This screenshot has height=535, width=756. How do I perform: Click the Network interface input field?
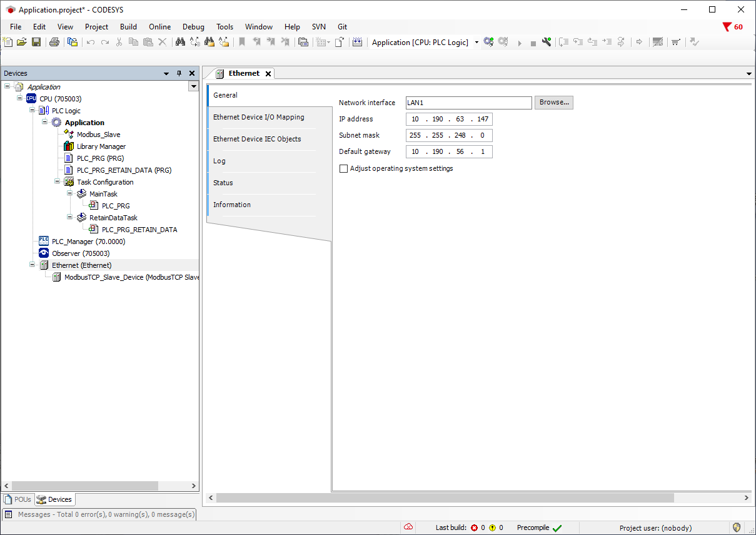pos(468,103)
